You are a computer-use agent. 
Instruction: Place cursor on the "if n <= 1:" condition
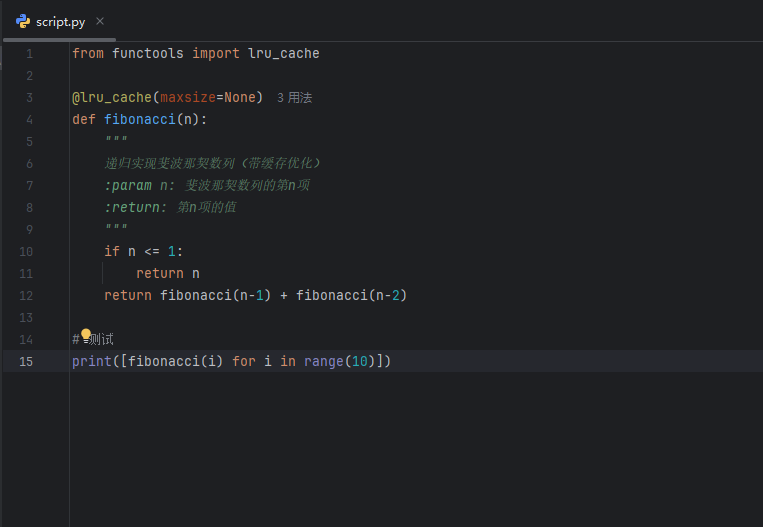(144, 251)
